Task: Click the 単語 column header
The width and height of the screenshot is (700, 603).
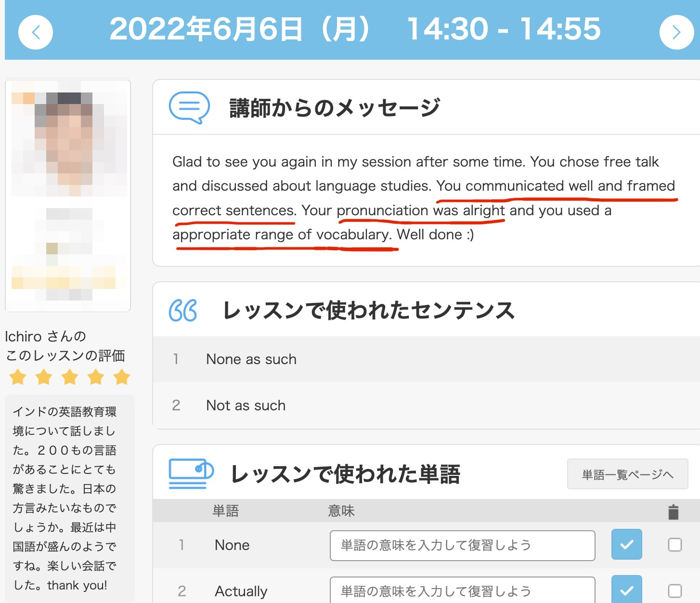Action: (x=226, y=511)
